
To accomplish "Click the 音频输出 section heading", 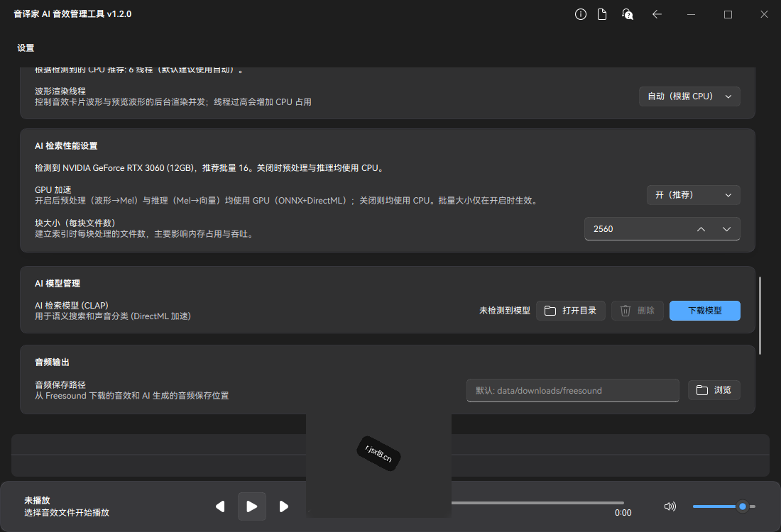I will [x=53, y=362].
